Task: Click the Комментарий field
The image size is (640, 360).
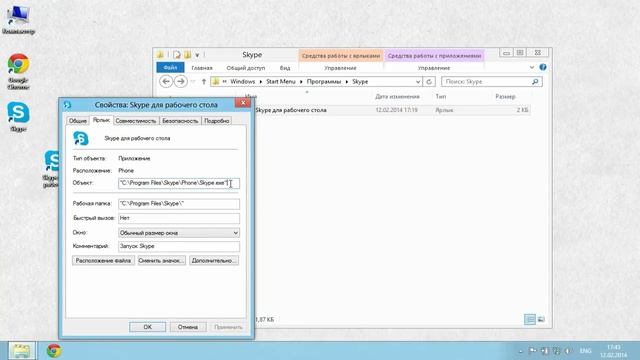Action: (x=179, y=246)
